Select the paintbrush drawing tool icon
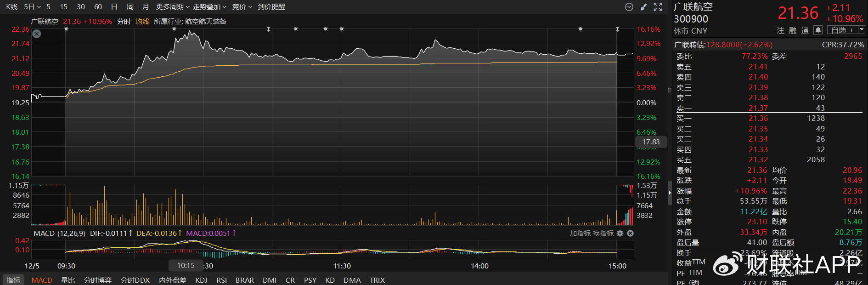 [643, 7]
